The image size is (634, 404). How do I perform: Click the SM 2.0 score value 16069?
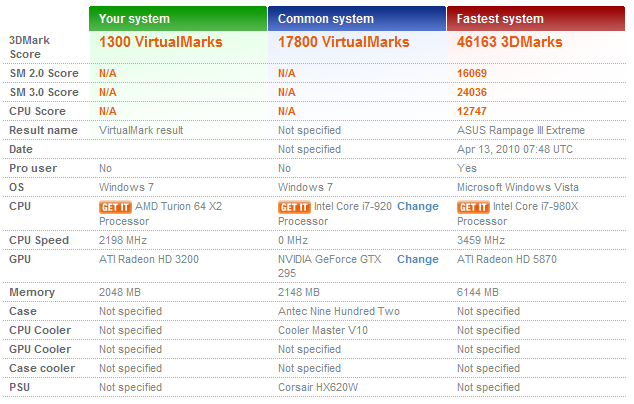tap(474, 73)
